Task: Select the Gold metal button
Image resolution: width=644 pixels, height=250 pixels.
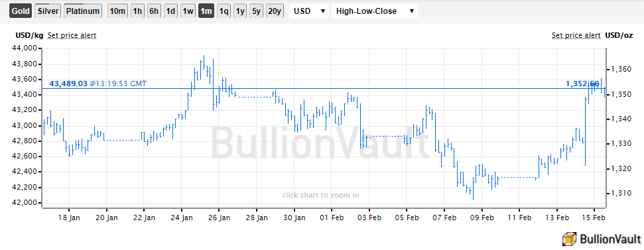Action: pyautogui.click(x=21, y=11)
